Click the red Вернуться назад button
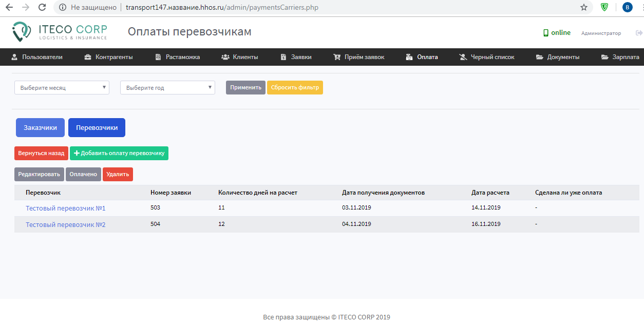This screenshot has height=323, width=644. tap(41, 153)
